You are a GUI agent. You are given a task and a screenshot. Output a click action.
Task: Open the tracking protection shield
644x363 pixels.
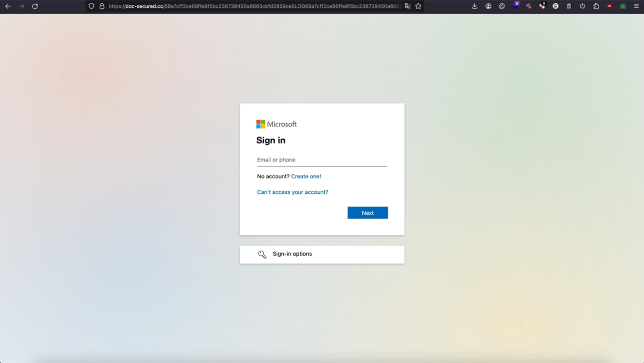click(91, 6)
